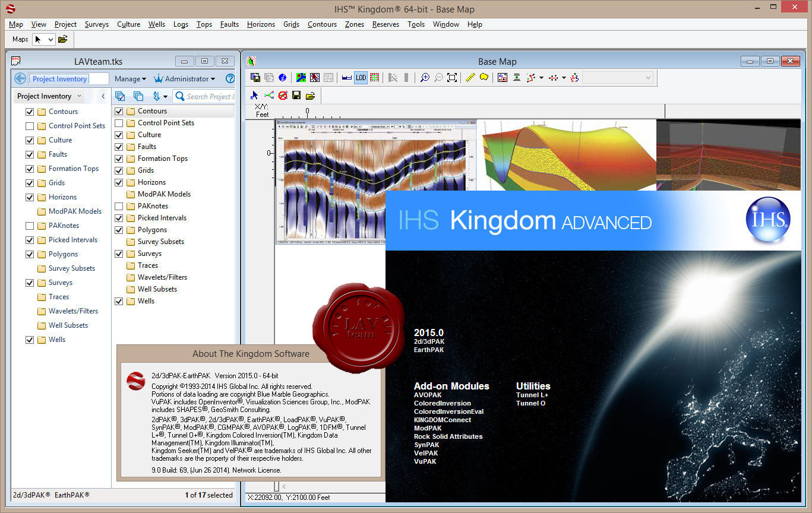Click the uncheck all items icon
Viewport: 812px width, 513px height.
click(138, 96)
